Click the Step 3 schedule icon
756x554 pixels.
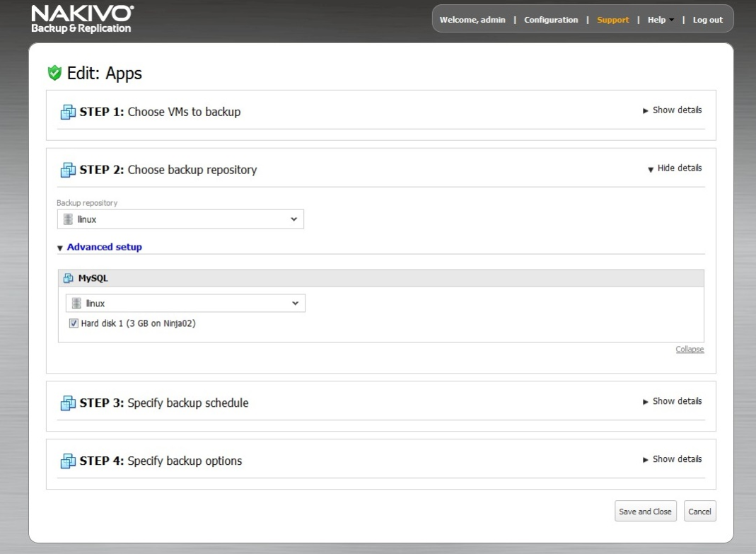click(x=68, y=403)
